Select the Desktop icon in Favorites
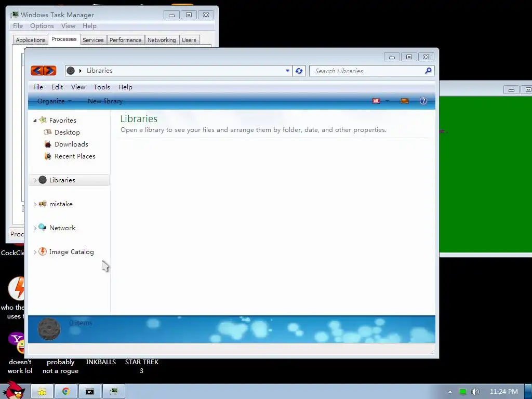Screen dimensions: 532x399 (x=48, y=132)
